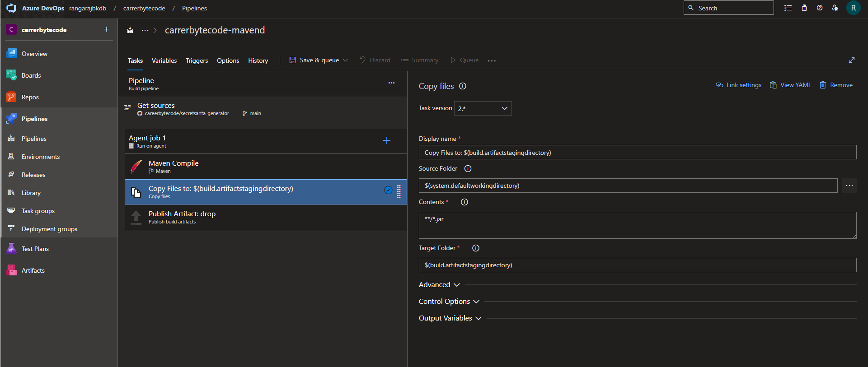The image size is (868, 367).
Task: Open user settings icon in header
Action: [x=835, y=8]
